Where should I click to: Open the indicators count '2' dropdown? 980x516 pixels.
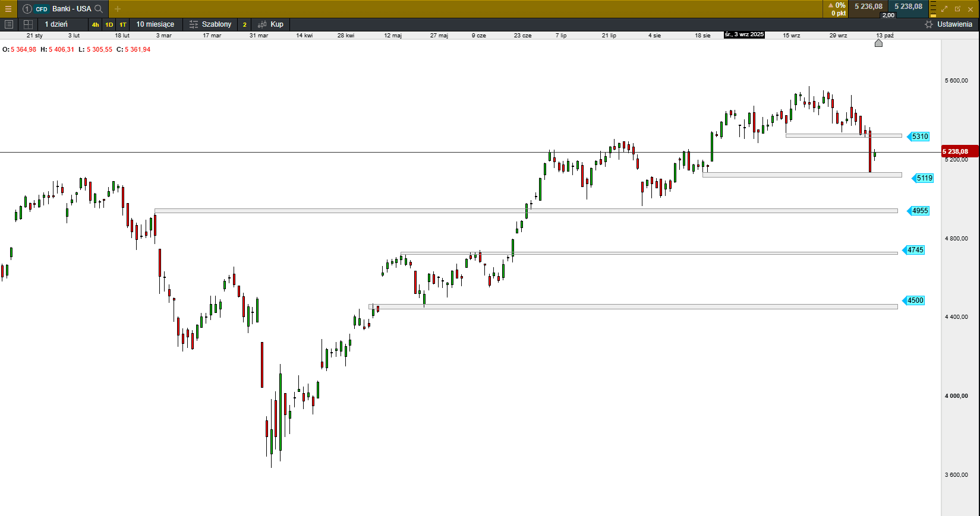[x=244, y=25]
